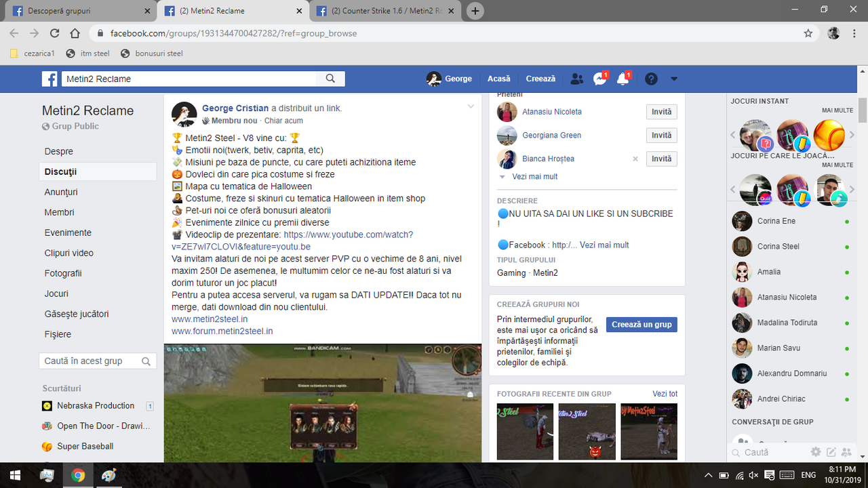Click Vezi tot for recent group photos

coord(665,394)
